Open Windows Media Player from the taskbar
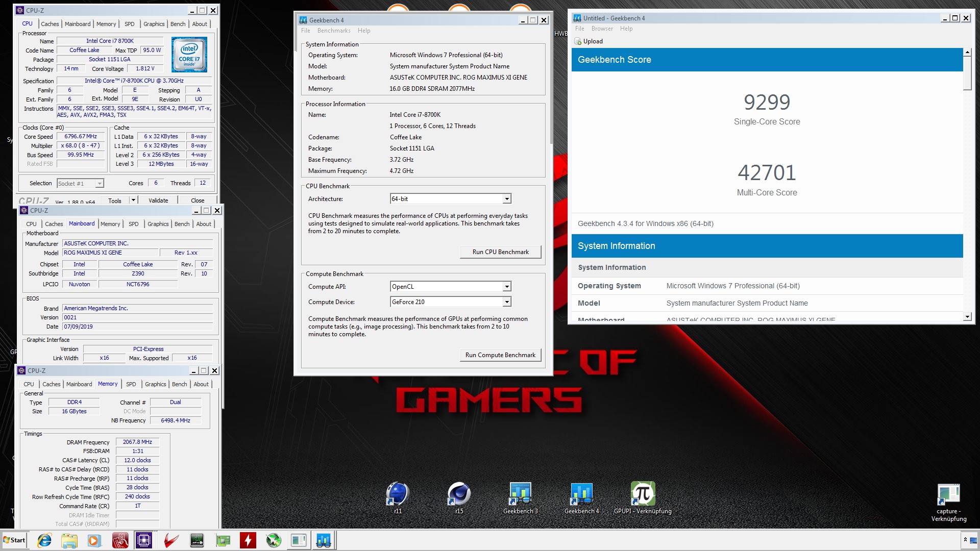 tap(94, 540)
